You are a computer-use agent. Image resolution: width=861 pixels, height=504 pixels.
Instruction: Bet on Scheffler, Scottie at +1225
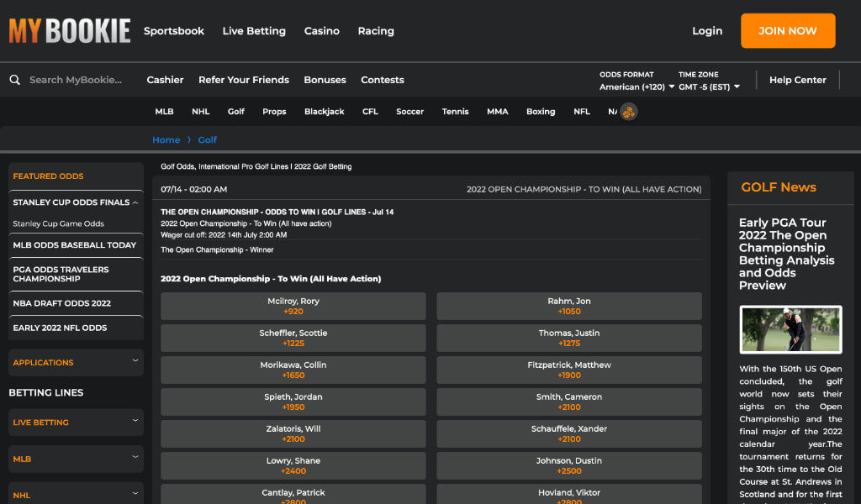tap(293, 338)
